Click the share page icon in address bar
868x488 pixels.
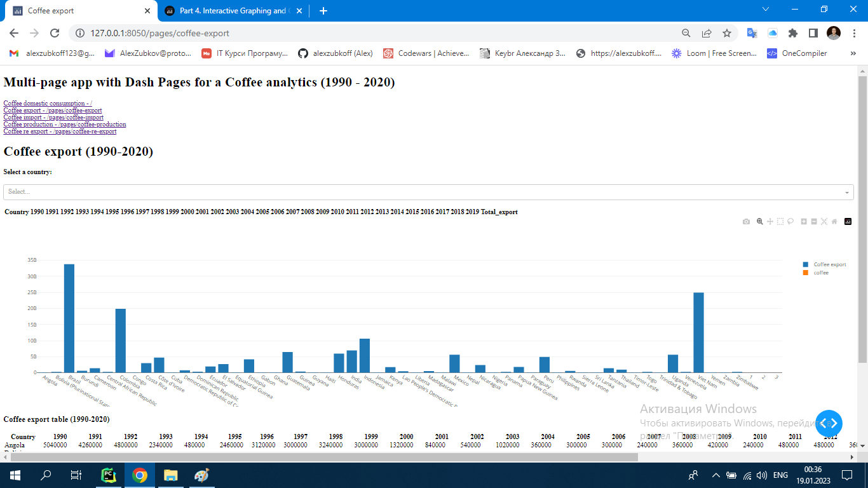(707, 33)
